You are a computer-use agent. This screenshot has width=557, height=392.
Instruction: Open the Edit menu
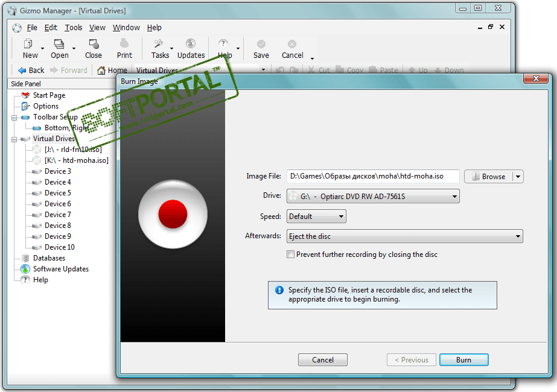pos(51,27)
